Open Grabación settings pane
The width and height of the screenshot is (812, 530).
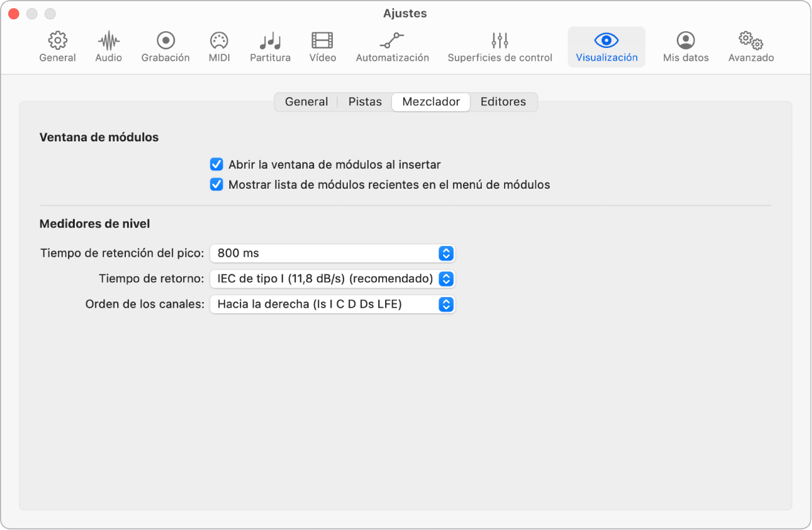click(165, 41)
